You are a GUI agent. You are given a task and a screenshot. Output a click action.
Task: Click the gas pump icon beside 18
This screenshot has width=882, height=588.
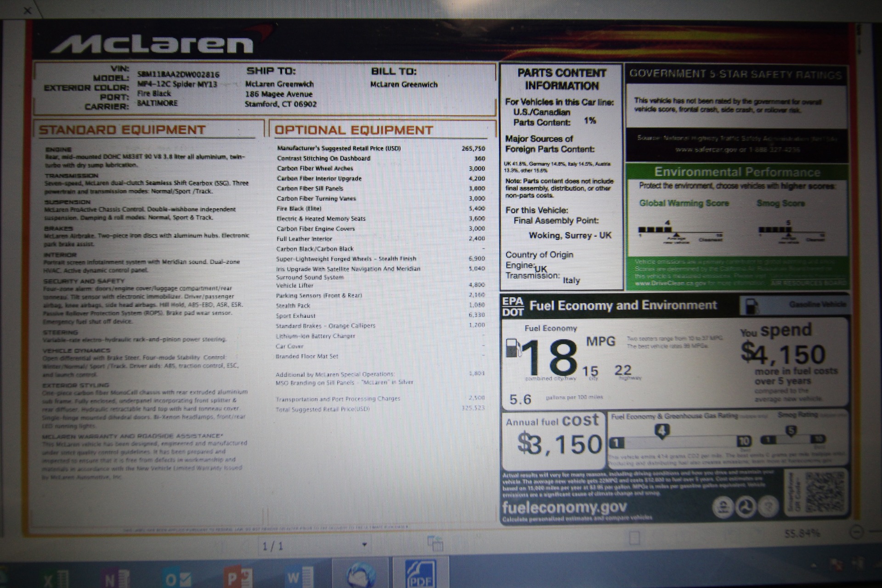tap(513, 348)
